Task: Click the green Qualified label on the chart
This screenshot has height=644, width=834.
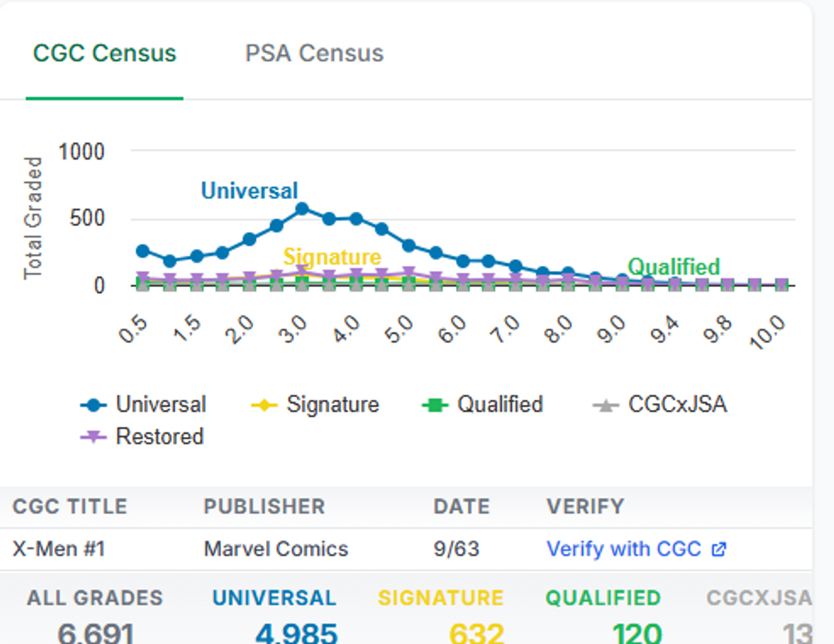Action: pos(674,266)
